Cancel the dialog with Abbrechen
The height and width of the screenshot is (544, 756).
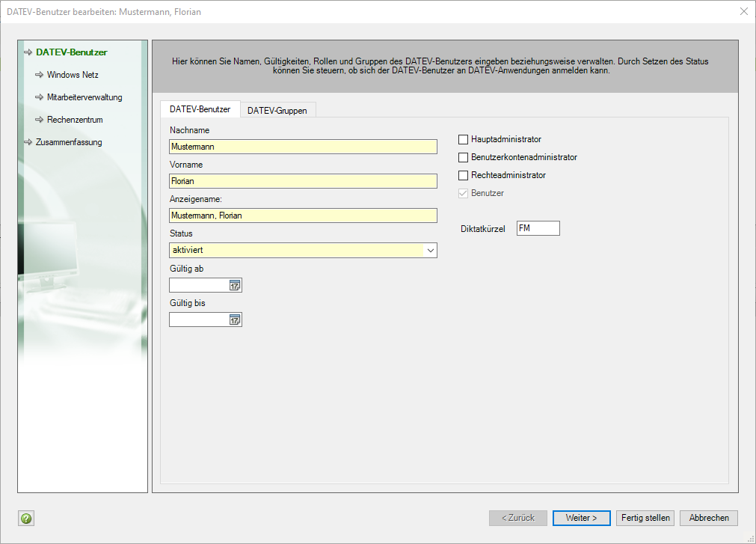tap(709, 518)
